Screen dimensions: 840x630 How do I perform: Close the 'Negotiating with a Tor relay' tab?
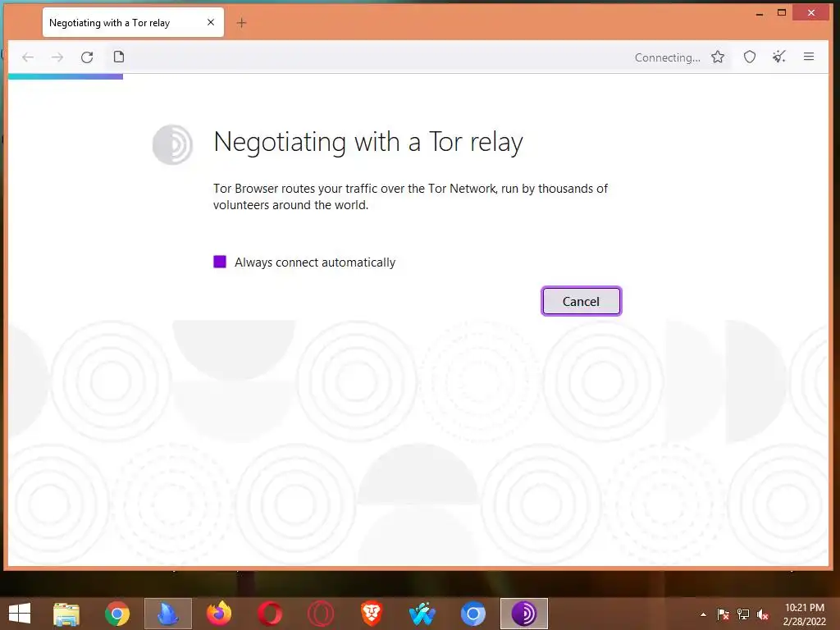(x=211, y=22)
